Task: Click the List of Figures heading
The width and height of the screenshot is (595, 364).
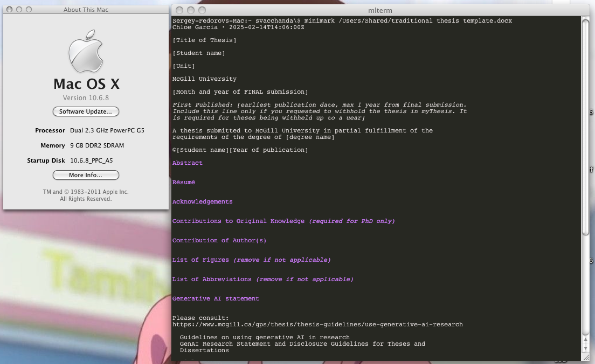Action: coord(252,260)
